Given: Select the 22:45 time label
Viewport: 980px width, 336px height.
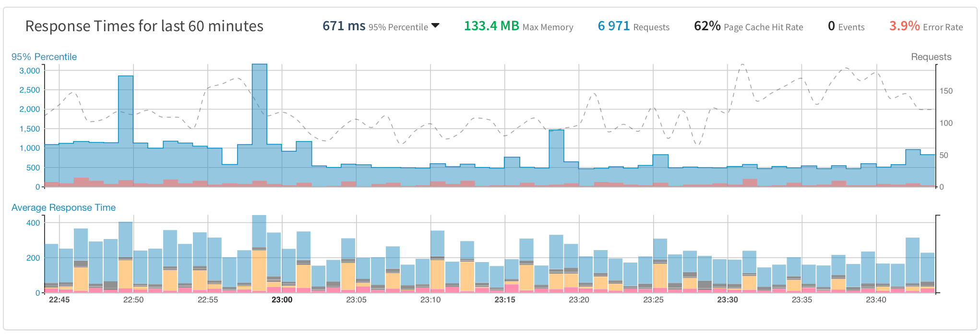Looking at the screenshot, I should [59, 300].
